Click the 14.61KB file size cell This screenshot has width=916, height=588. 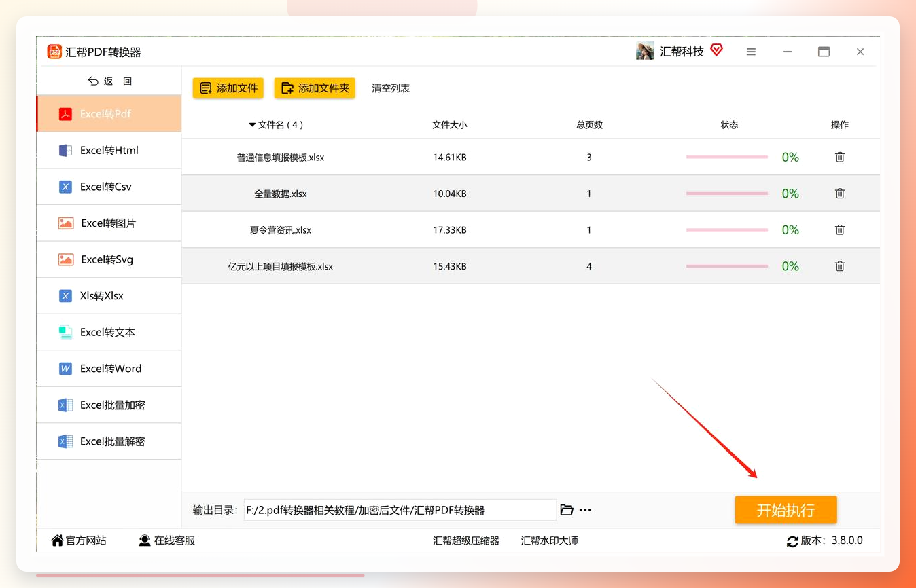[x=450, y=158]
